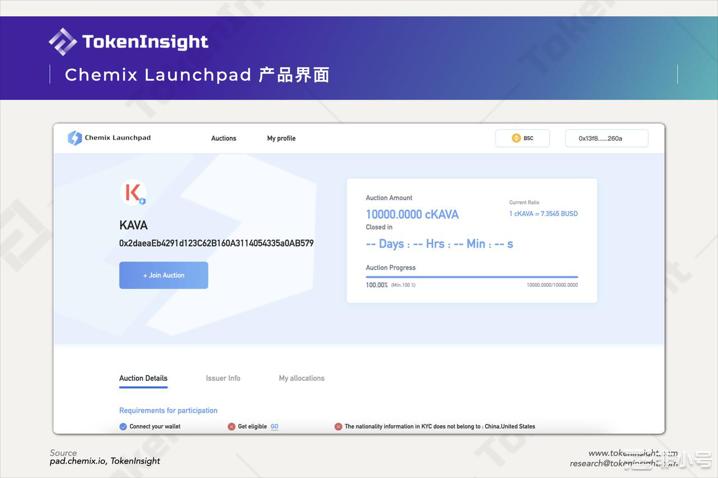Switch to the Issuer Info tab
This screenshot has height=478, width=718.
(x=223, y=378)
